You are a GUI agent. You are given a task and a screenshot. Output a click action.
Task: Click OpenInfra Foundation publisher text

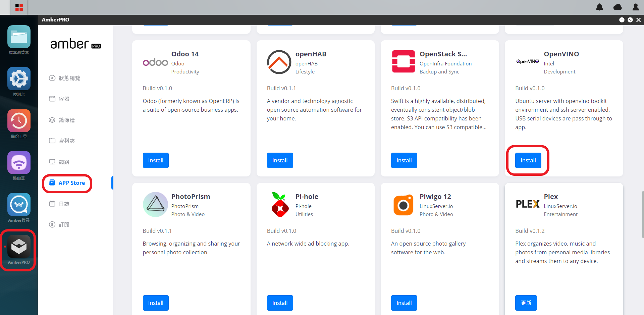pyautogui.click(x=445, y=64)
